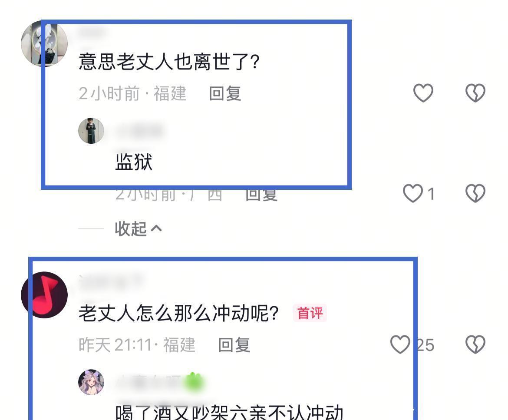This screenshot has height=420, width=508.
Task: Click the chevron next to 收起
Action: 156,229
